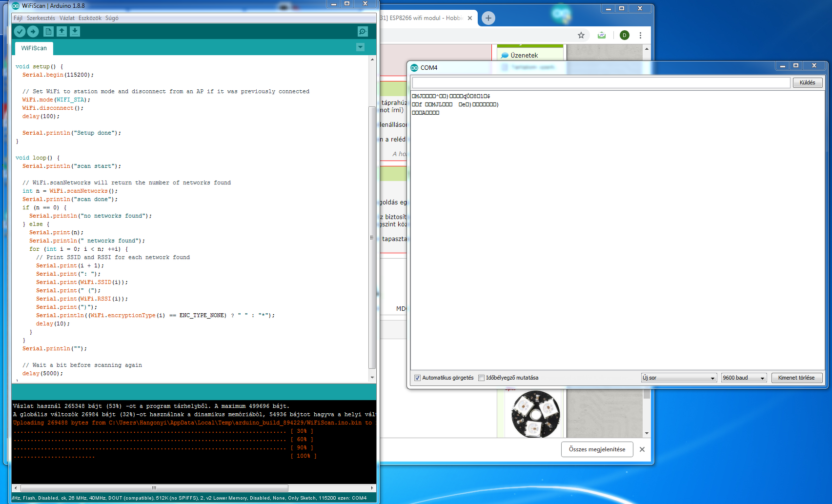Click the status bar text 'ezen: COM4'
This screenshot has height=504, width=832.
(x=352, y=498)
